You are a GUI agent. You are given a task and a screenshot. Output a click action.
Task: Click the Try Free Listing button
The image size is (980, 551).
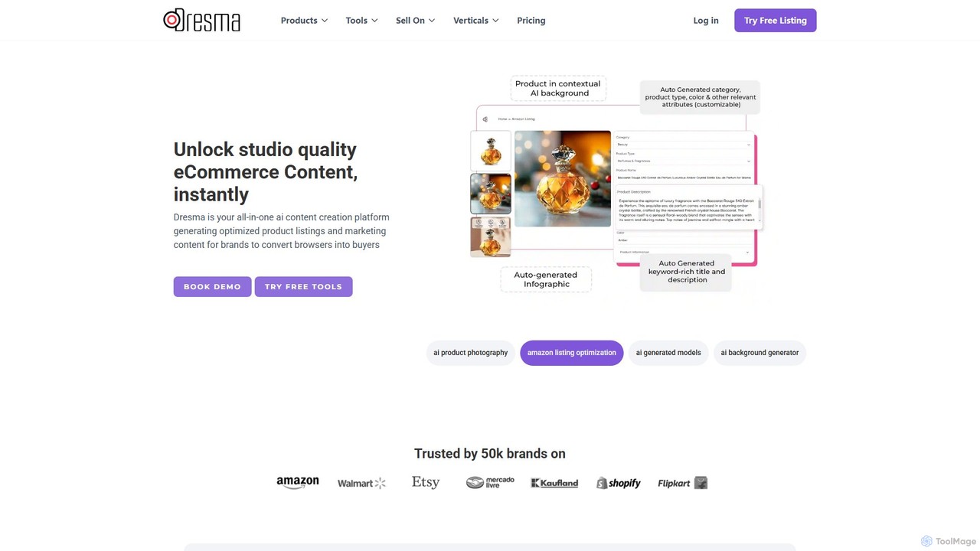click(776, 21)
